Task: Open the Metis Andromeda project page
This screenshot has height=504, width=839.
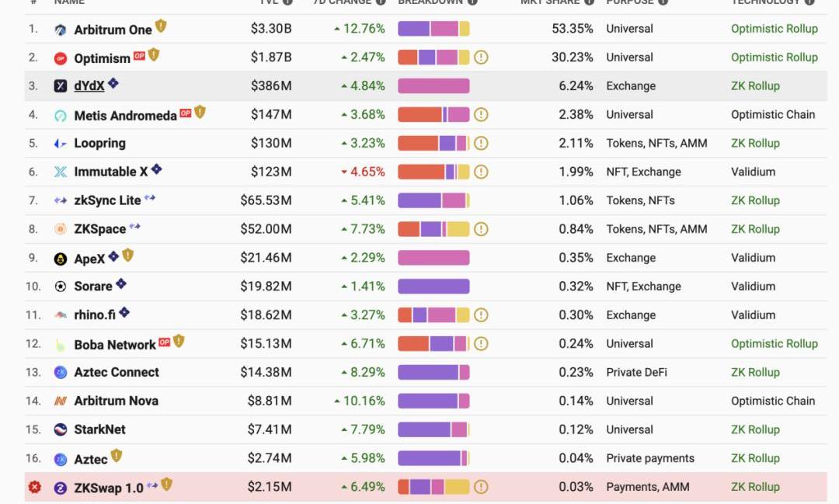Action: (125, 116)
